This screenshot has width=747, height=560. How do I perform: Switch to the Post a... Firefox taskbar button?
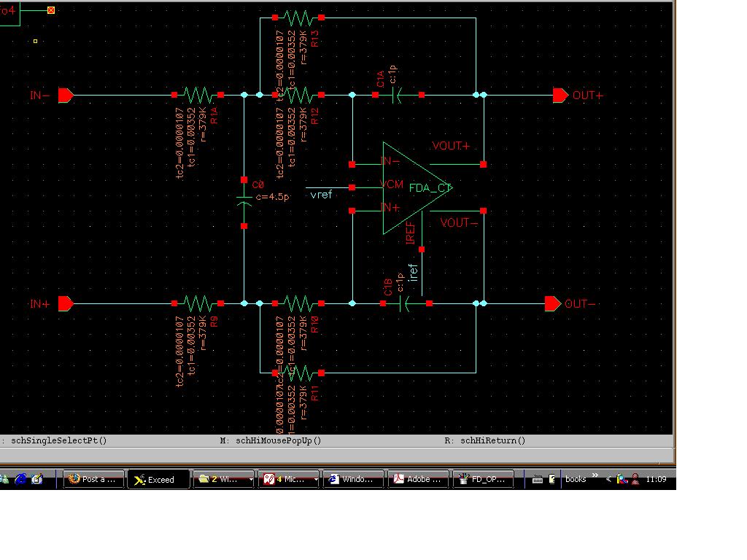(94, 480)
